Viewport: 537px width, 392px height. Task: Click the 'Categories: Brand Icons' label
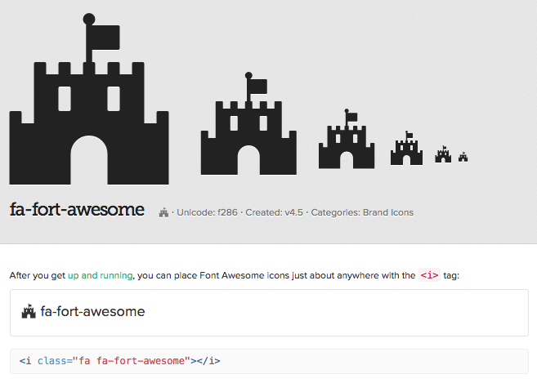[x=362, y=212]
